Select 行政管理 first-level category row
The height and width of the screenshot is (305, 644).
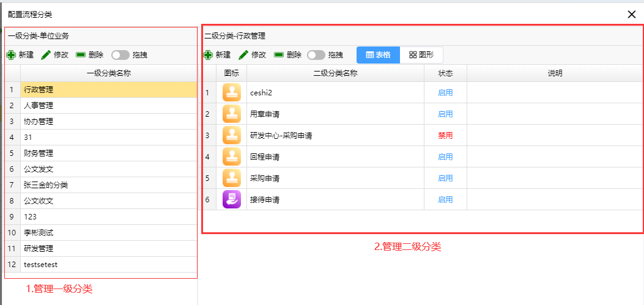(108, 89)
